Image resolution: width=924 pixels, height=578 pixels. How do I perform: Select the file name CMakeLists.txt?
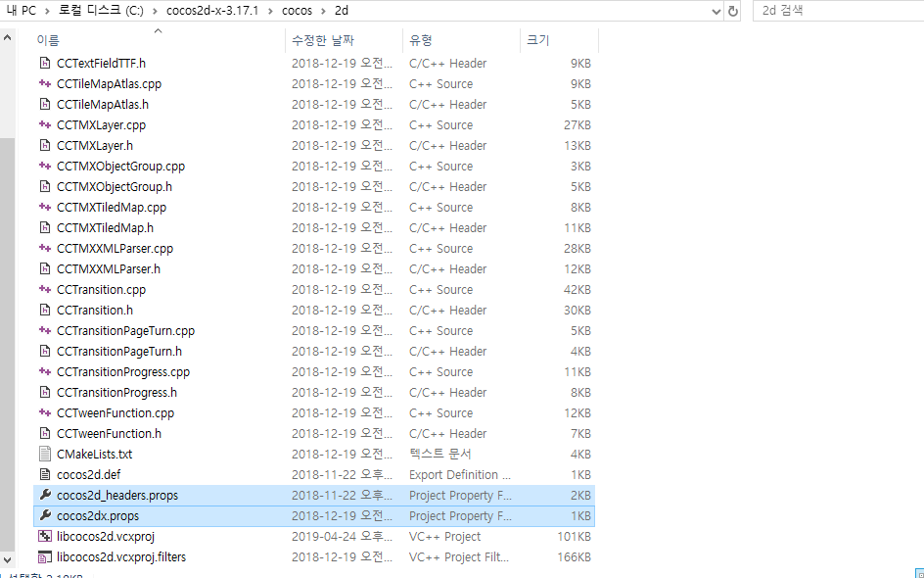(94, 455)
